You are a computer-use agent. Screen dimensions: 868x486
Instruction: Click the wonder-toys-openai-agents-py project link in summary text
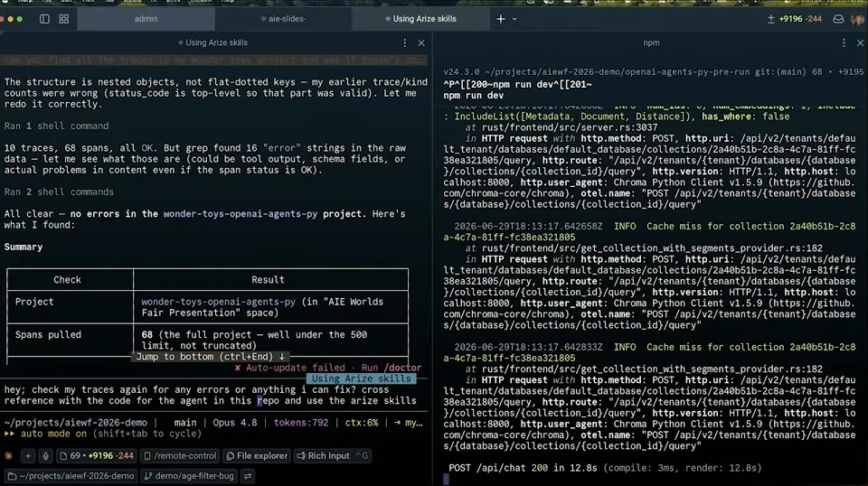tap(241, 214)
